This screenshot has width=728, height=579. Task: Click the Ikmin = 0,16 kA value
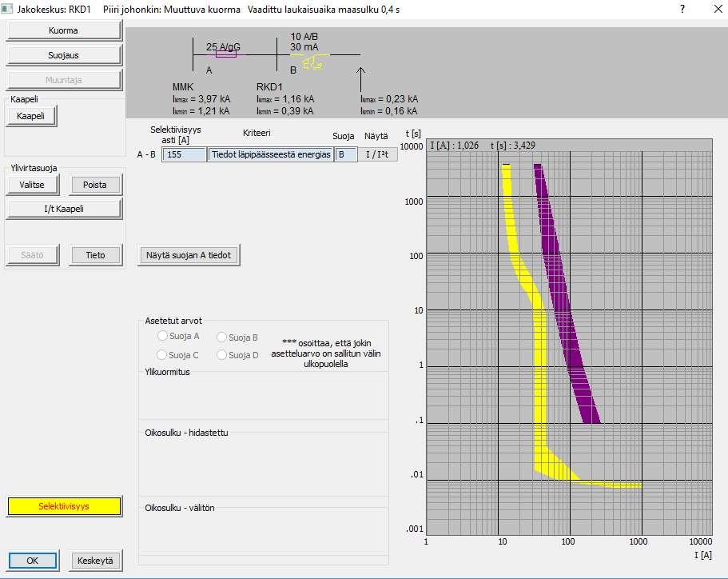[x=389, y=111]
